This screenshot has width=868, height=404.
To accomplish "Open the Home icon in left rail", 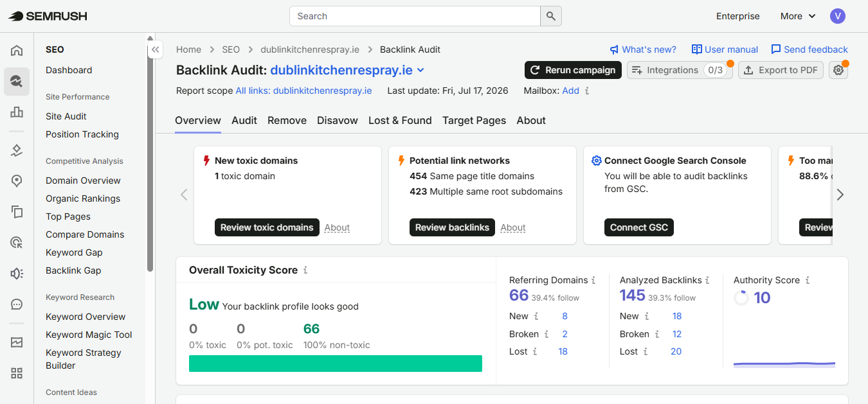I will pyautogui.click(x=17, y=51).
